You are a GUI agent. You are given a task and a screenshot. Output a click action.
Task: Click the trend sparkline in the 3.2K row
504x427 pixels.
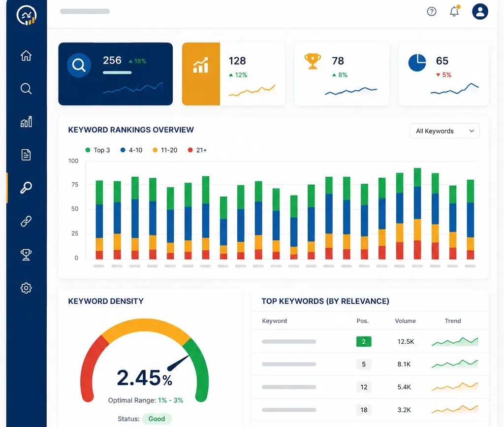(455, 409)
